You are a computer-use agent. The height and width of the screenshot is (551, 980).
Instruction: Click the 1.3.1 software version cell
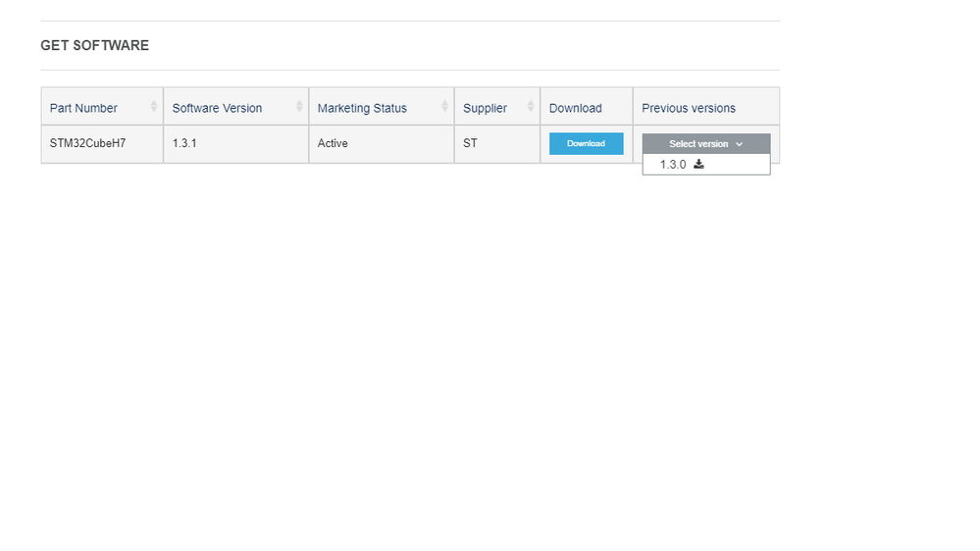click(236, 144)
